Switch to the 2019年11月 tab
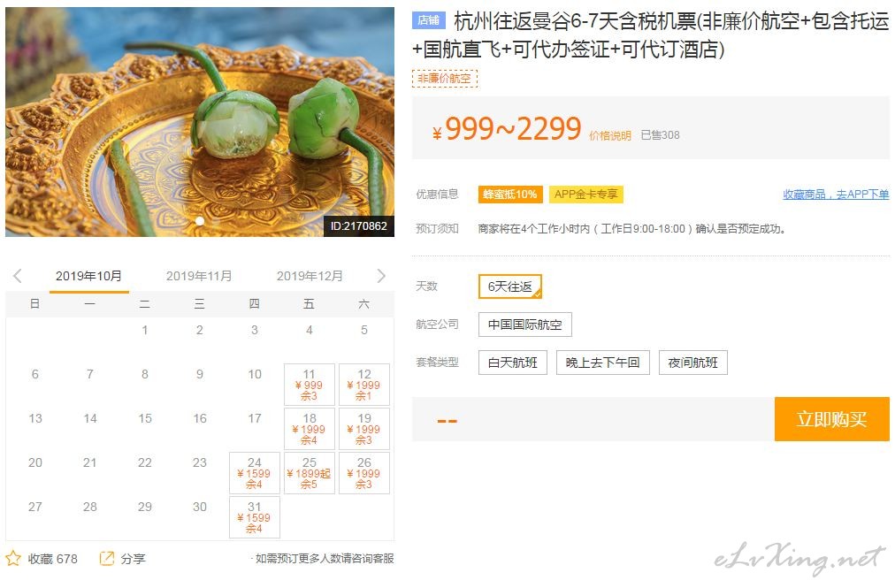895x588 pixels. [199, 276]
